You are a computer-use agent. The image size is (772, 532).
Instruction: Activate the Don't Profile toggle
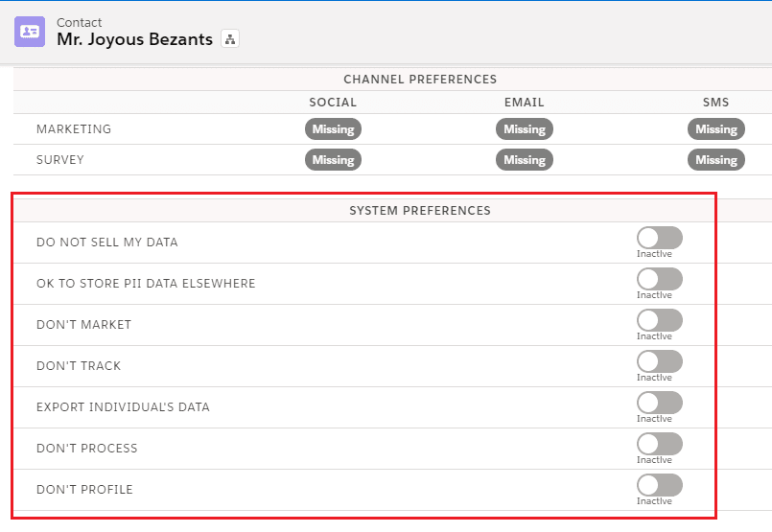point(660,485)
